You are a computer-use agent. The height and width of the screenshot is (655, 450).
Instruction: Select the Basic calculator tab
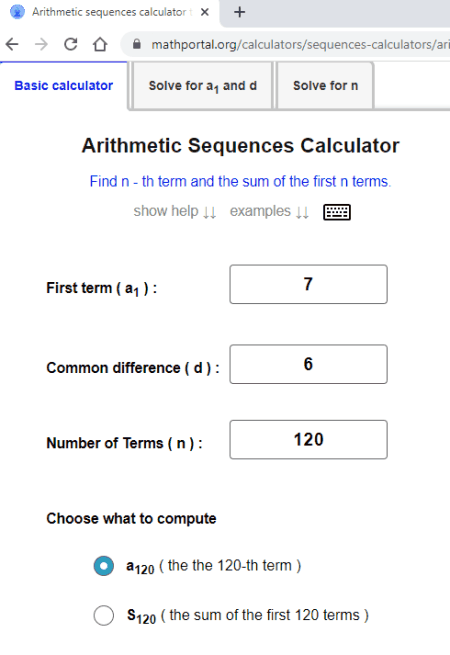[64, 86]
